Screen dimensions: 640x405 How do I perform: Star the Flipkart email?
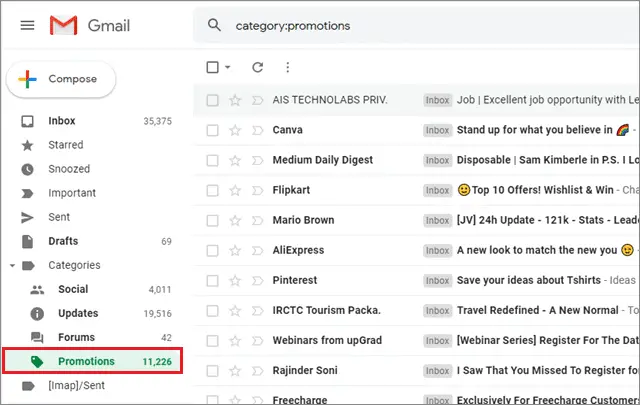(235, 190)
